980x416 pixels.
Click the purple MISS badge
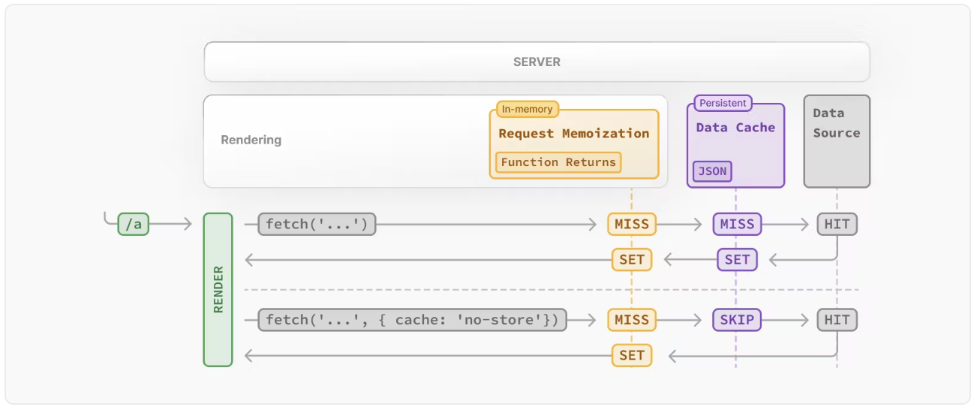point(738,224)
